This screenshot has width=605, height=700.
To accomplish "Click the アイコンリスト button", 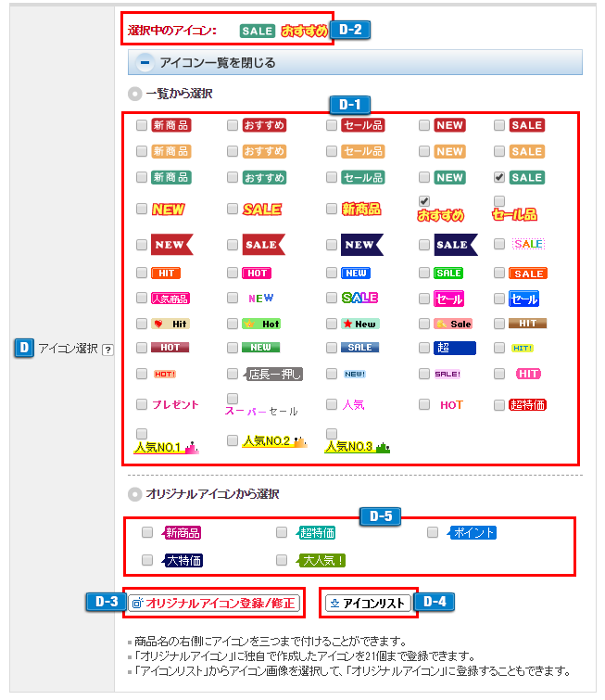I will point(368,604).
